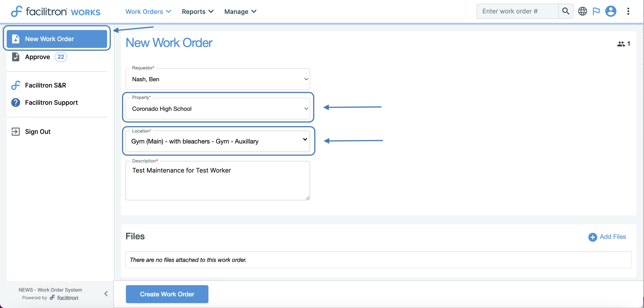Viewport: 644px width, 308px height.
Task: Click the search magnifier icon
Action: coord(566,11)
